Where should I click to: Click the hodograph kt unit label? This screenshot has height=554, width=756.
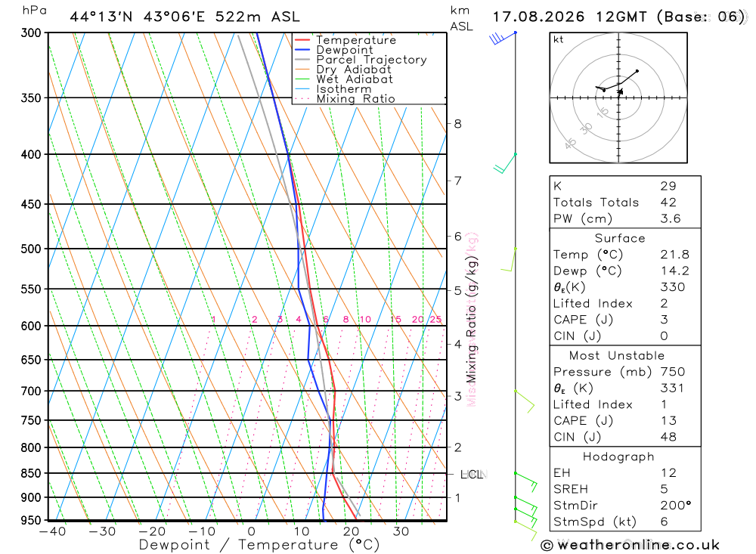pyautogui.click(x=559, y=39)
